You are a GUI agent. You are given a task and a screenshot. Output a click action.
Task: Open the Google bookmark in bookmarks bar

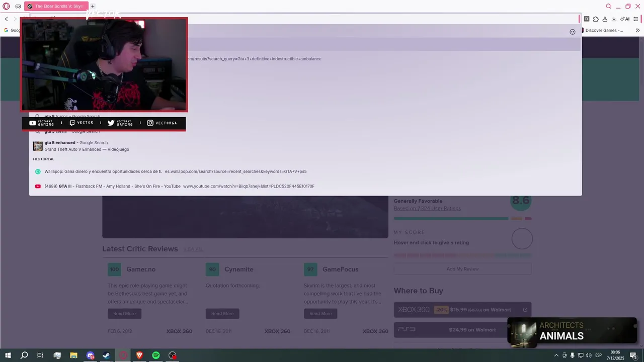12,30
